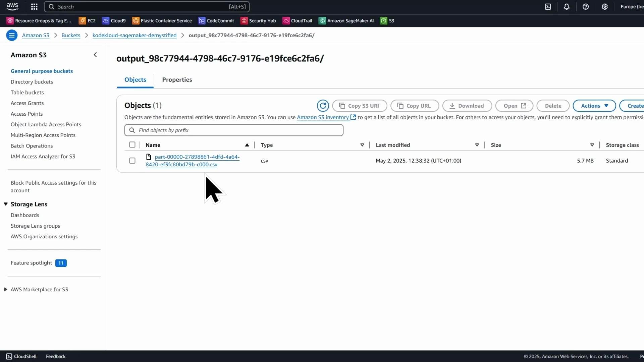Open Access Points in sidebar
Screen dimensions: 644x362
[x=27, y=114]
